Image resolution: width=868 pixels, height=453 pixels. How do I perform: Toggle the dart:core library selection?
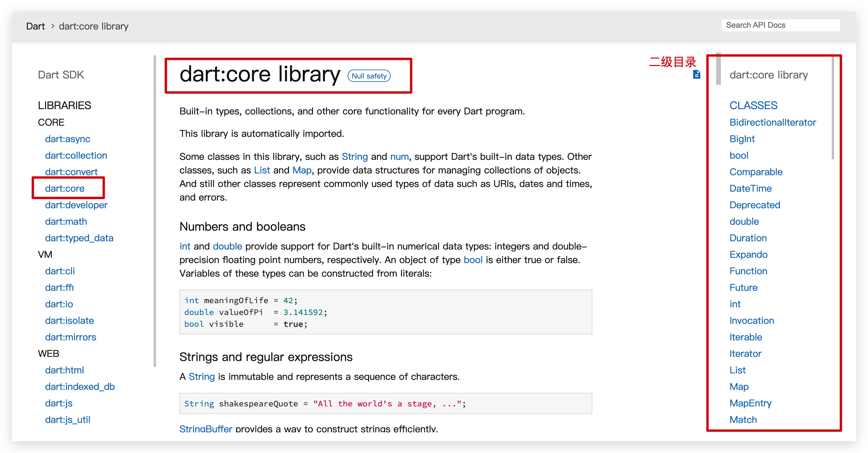[x=64, y=188]
